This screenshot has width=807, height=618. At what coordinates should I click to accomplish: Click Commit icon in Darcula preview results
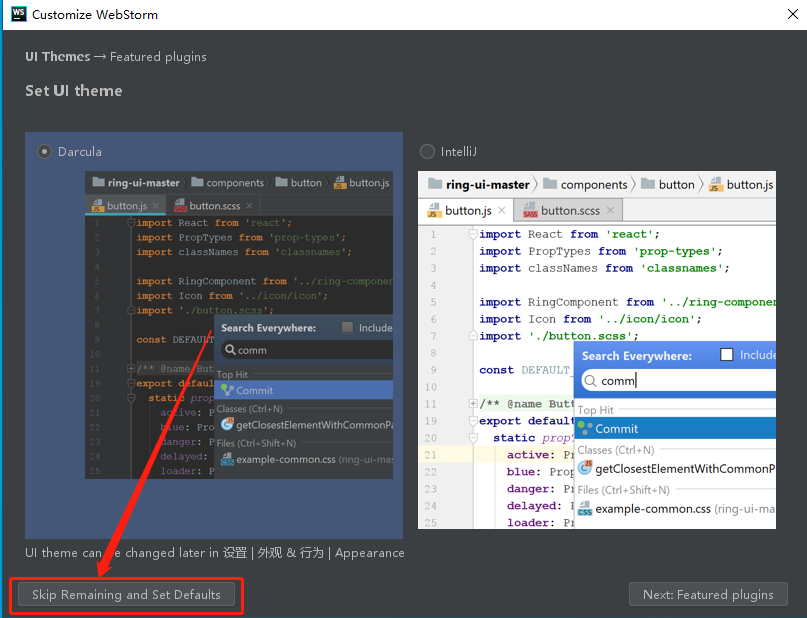tap(227, 390)
